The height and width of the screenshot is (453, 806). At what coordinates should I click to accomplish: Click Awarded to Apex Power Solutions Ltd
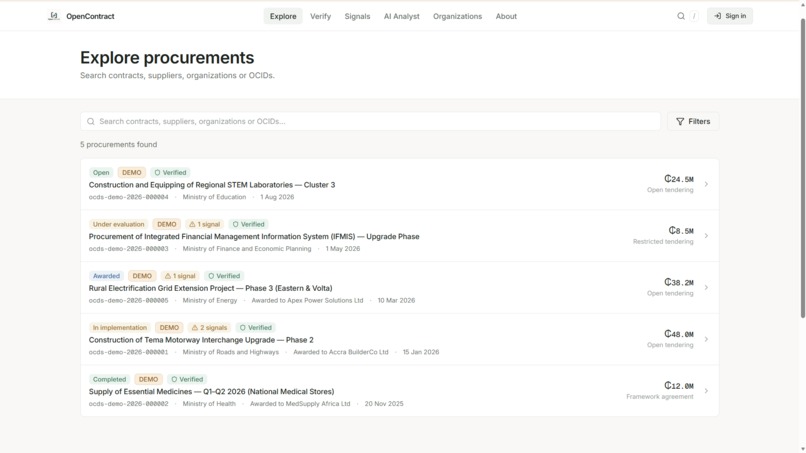pyautogui.click(x=307, y=300)
